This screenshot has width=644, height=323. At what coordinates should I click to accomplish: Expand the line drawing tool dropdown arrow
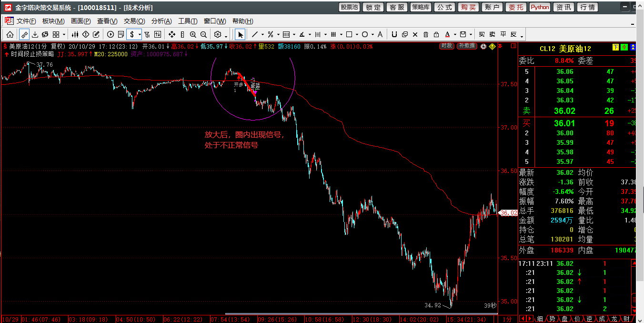pyautogui.click(x=262, y=35)
